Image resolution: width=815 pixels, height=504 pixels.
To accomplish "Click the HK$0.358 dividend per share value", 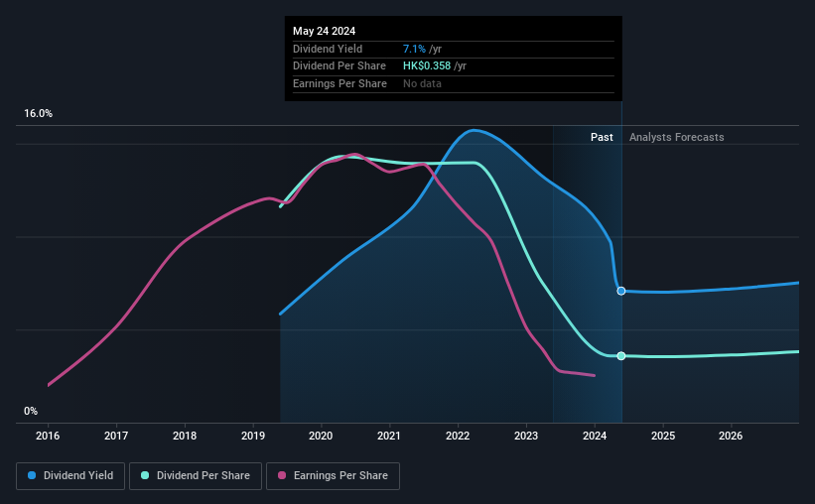I will tap(427, 66).
